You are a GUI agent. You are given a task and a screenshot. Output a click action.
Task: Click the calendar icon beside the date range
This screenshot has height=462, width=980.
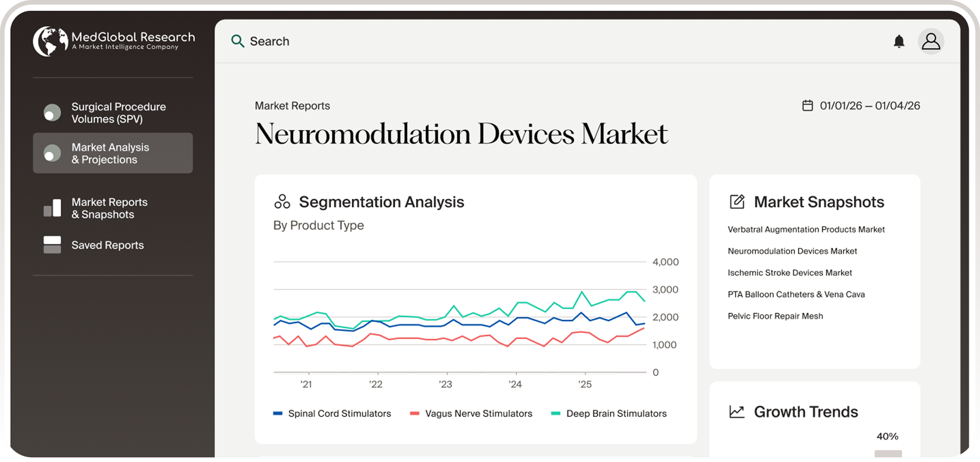808,106
